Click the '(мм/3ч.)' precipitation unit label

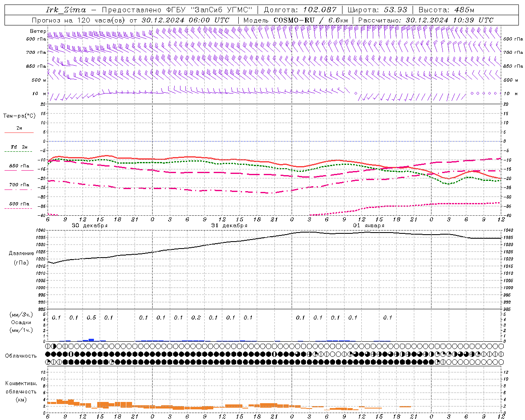click(x=21, y=315)
